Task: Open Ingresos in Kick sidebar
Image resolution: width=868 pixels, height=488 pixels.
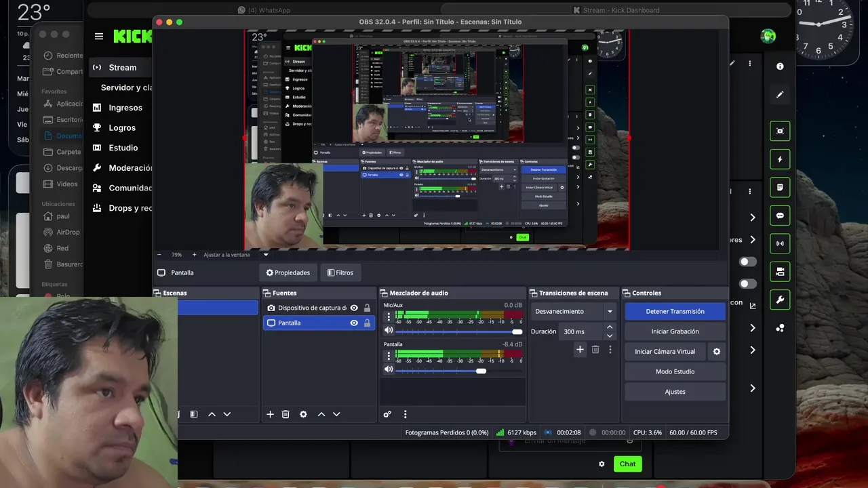Action: tap(125, 108)
